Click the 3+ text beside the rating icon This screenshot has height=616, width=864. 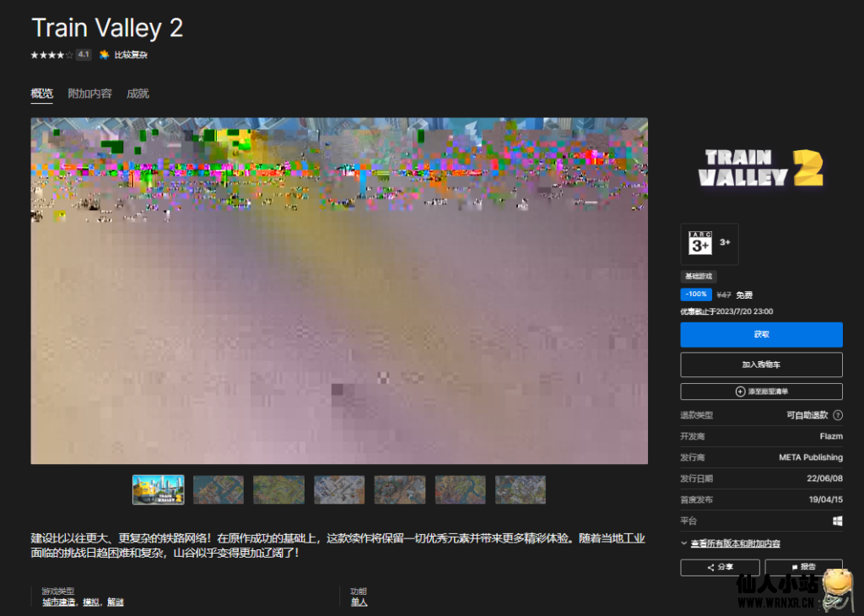725,242
